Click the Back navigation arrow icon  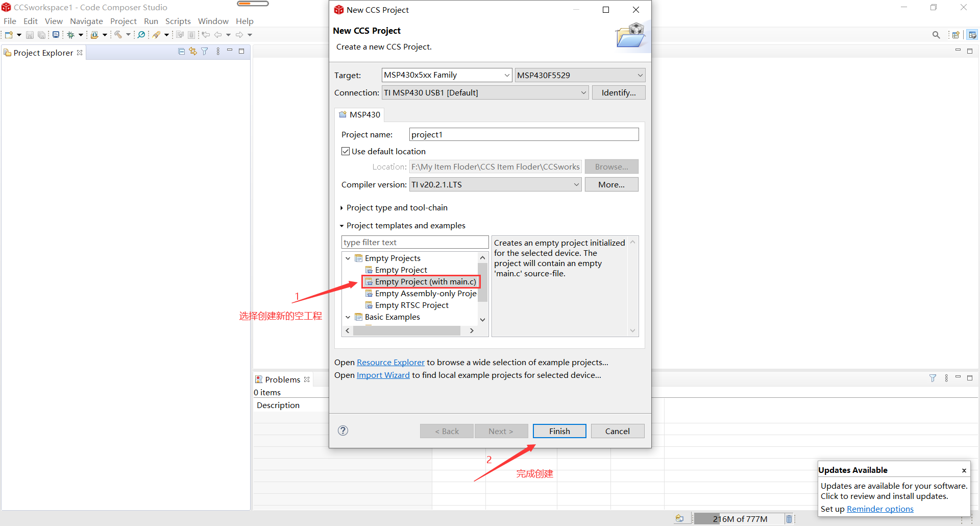(218, 35)
